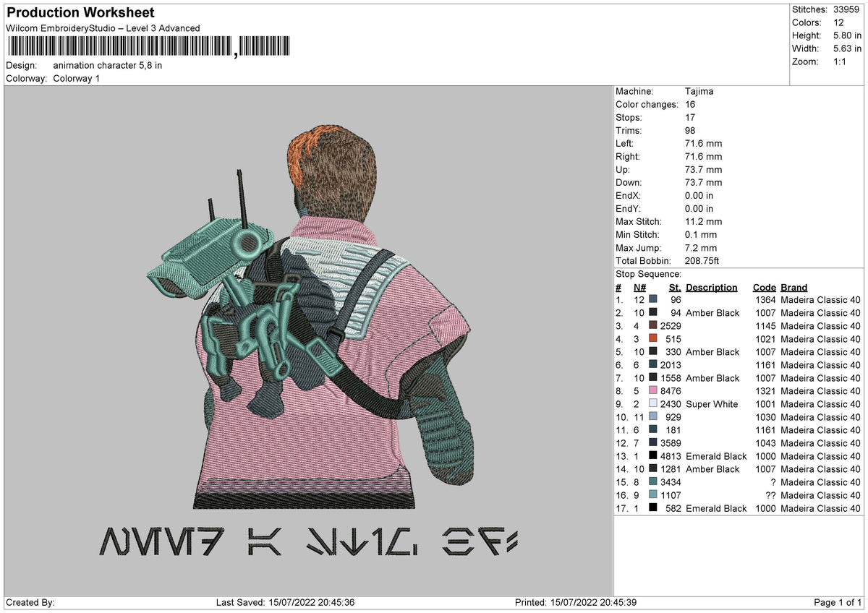Click thread code 1321
This screenshot has height=613, width=868.
pyautogui.click(x=765, y=390)
